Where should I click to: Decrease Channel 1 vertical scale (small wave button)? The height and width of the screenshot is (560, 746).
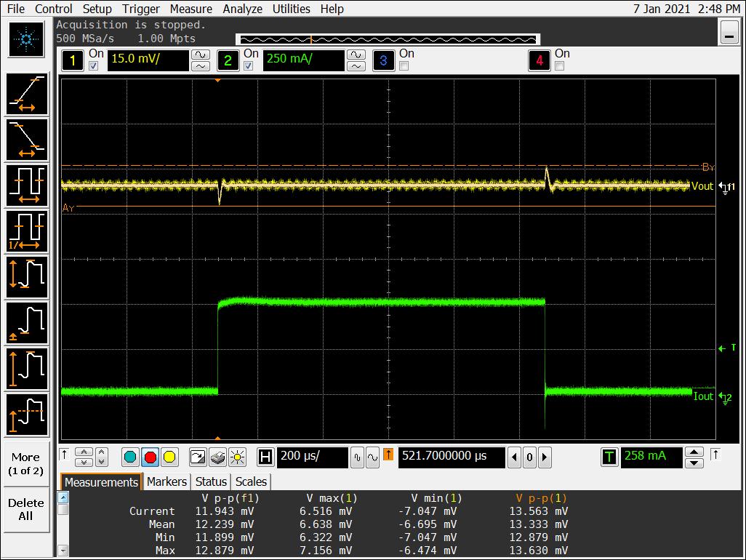pyautogui.click(x=200, y=66)
